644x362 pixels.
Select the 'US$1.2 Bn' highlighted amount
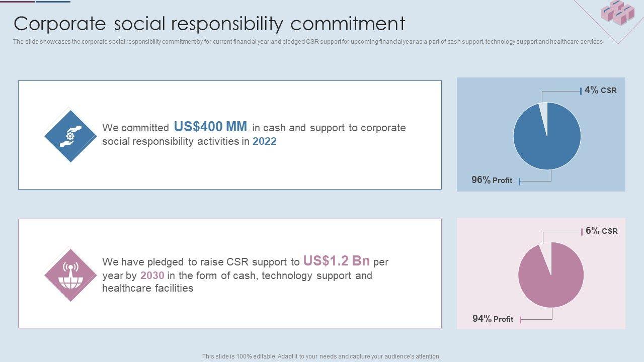tap(337, 260)
